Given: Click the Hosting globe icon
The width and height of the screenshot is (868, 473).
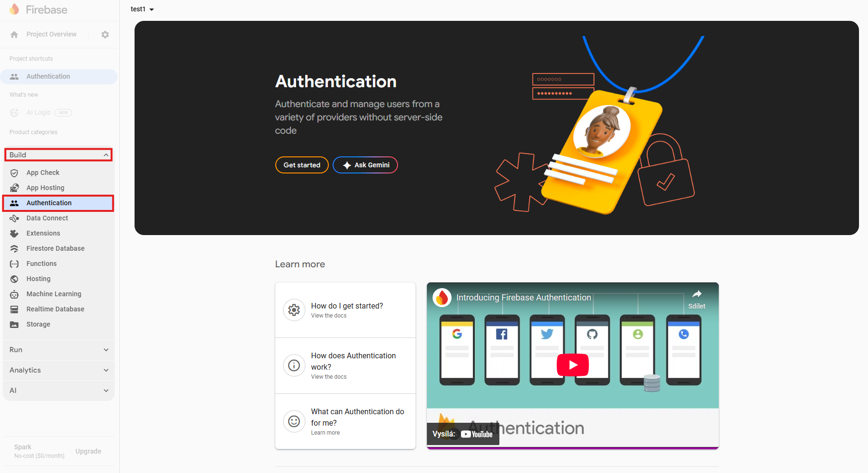Looking at the screenshot, I should point(14,279).
